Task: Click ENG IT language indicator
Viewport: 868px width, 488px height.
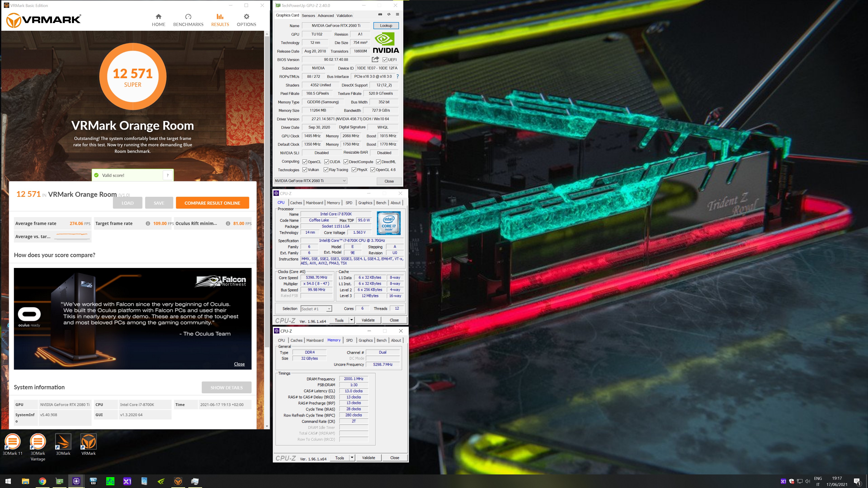Action: pos(818,481)
